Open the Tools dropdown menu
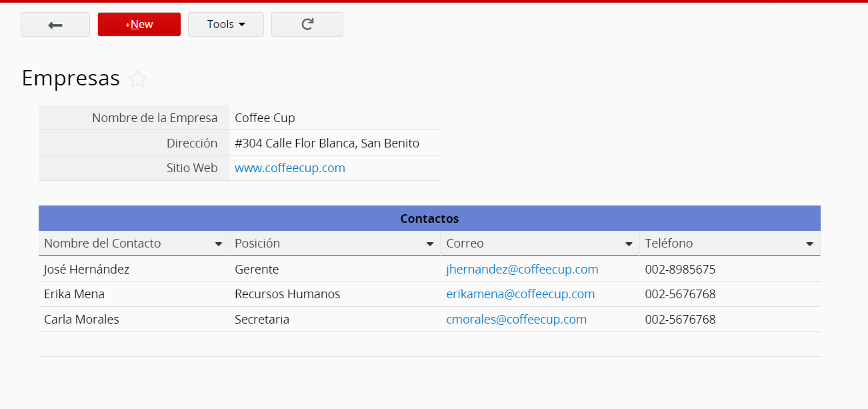Screen dimensions: 868x409 pos(226,25)
